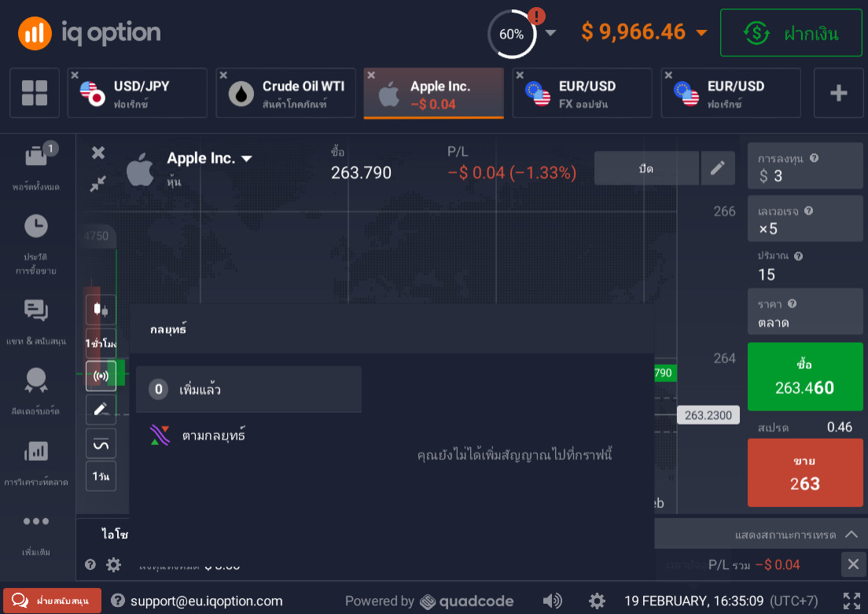Select the candlestick chart type icon

tap(101, 310)
